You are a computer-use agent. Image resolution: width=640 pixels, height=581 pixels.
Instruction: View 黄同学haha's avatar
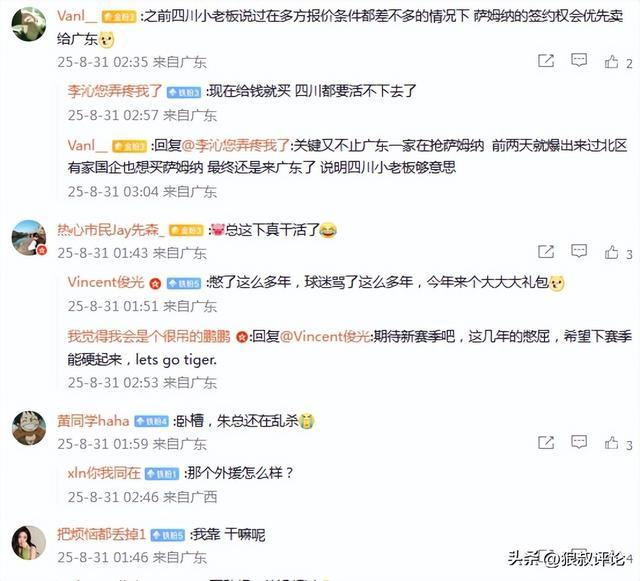click(x=29, y=428)
